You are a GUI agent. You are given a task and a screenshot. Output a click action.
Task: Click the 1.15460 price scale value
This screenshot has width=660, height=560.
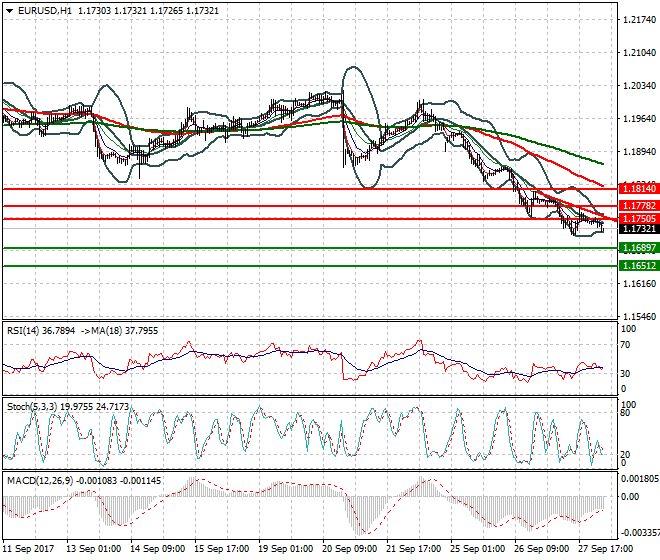click(639, 317)
